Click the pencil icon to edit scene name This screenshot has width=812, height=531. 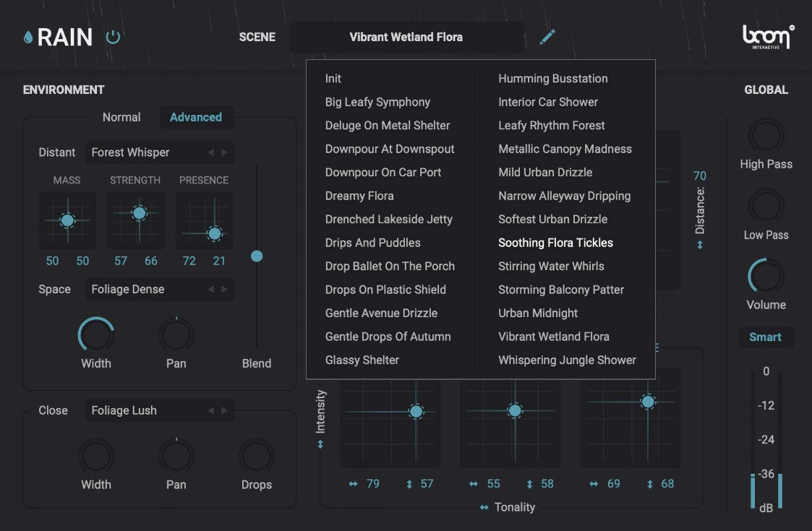tap(547, 36)
